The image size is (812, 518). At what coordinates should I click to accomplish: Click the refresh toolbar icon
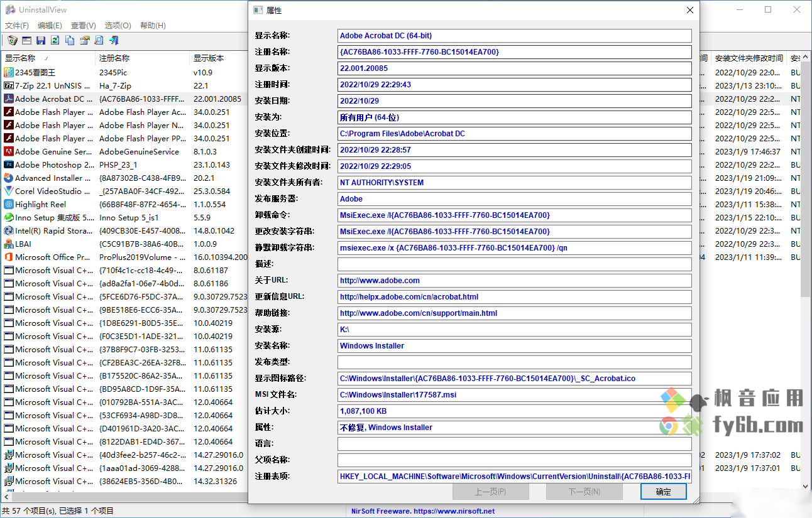click(x=55, y=40)
